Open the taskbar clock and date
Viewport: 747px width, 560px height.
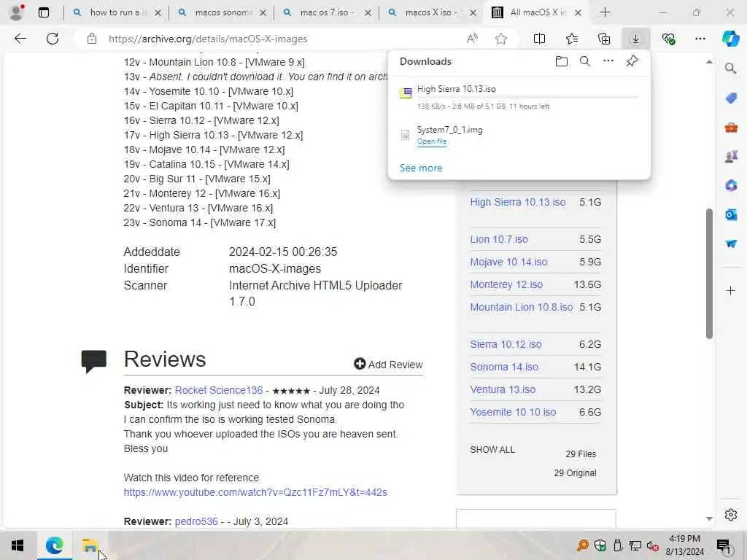[684, 545]
